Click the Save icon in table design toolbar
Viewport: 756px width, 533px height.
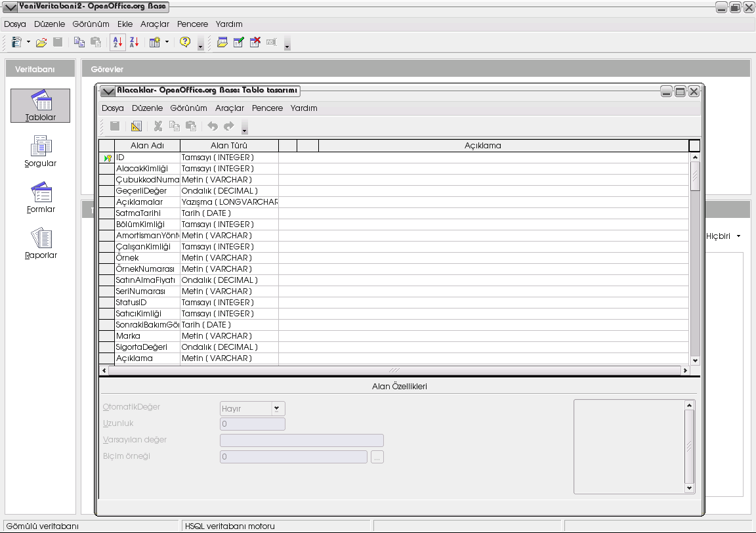coord(115,127)
